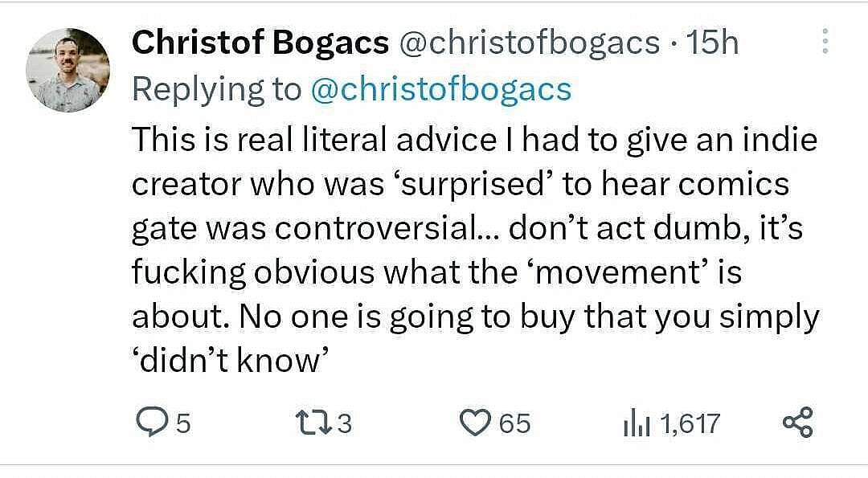The width and height of the screenshot is (868, 478).
Task: Click the gray "Replying to" label
Action: pos(215,89)
